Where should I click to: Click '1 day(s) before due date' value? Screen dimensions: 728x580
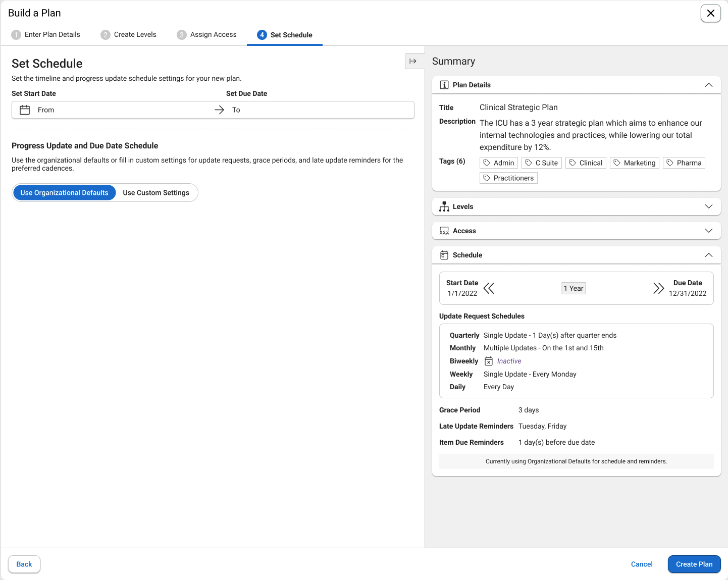point(556,442)
